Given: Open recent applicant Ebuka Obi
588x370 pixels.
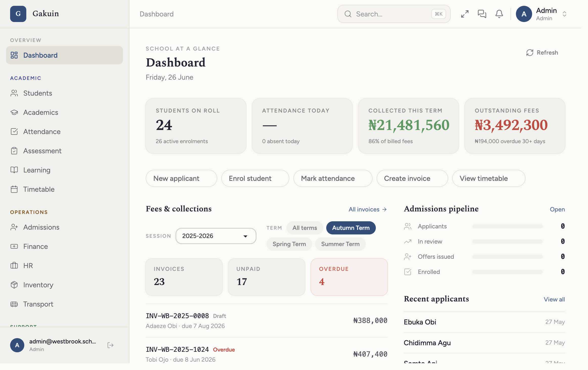Looking at the screenshot, I should (484, 322).
